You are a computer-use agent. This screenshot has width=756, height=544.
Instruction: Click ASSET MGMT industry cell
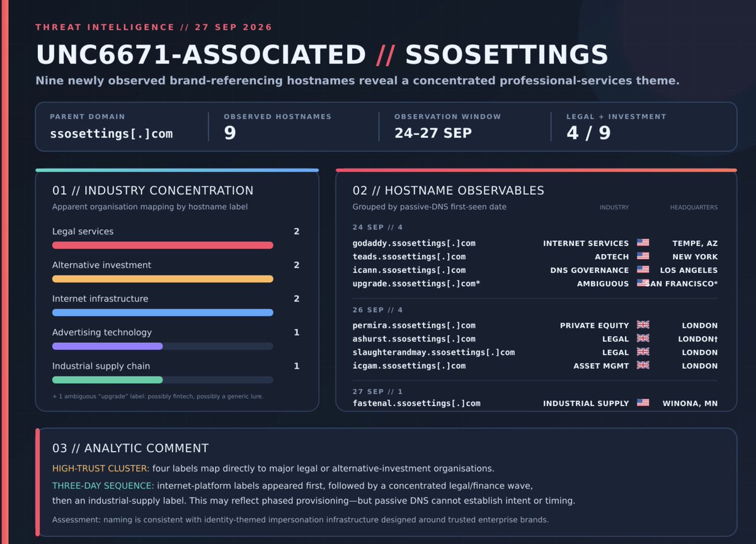601,366
